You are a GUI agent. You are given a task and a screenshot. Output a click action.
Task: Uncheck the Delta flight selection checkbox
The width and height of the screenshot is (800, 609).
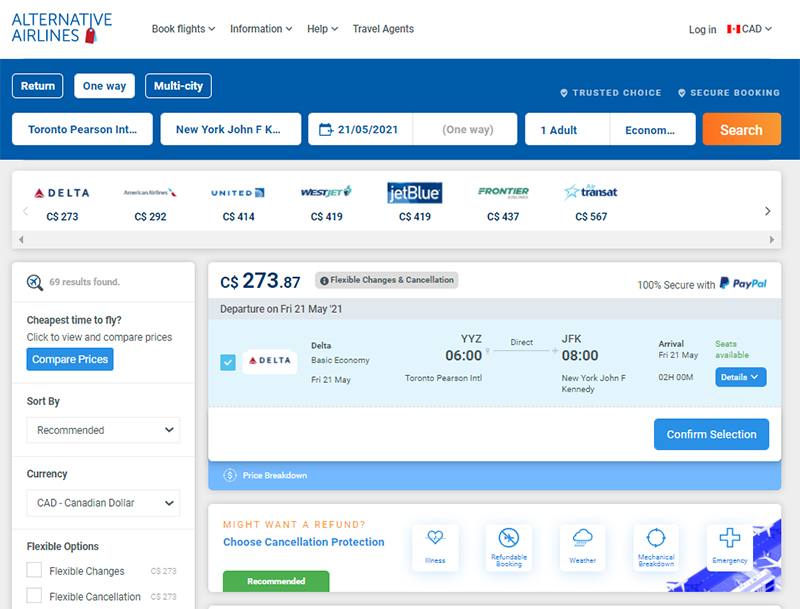(x=228, y=363)
